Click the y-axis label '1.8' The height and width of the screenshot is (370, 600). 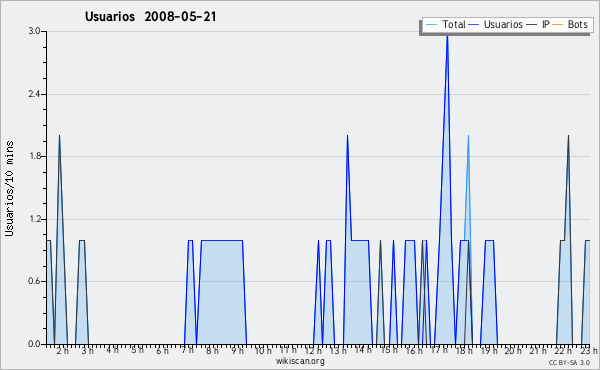pos(34,156)
